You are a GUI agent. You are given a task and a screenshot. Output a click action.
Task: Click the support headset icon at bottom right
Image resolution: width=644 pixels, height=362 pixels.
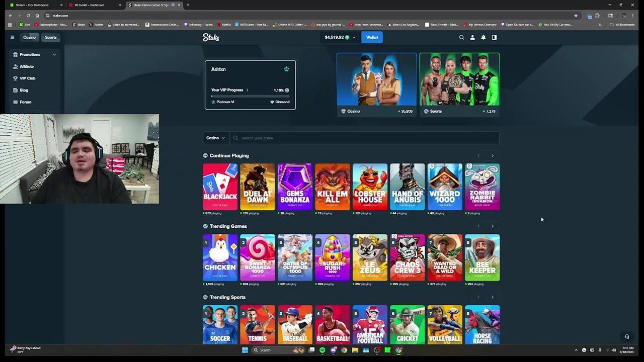click(627, 337)
